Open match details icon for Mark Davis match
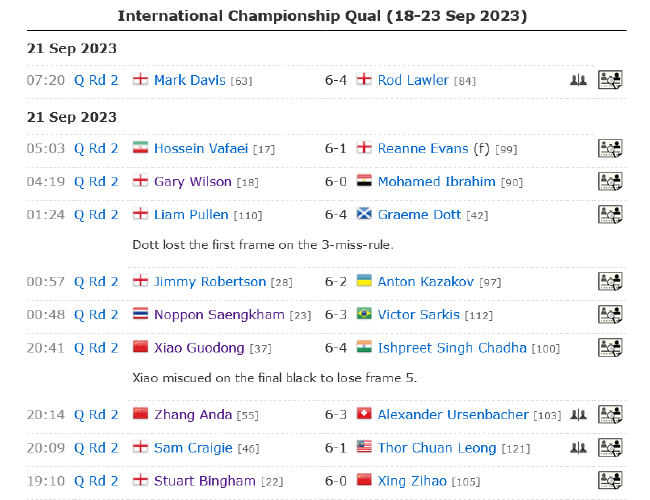 click(x=610, y=80)
